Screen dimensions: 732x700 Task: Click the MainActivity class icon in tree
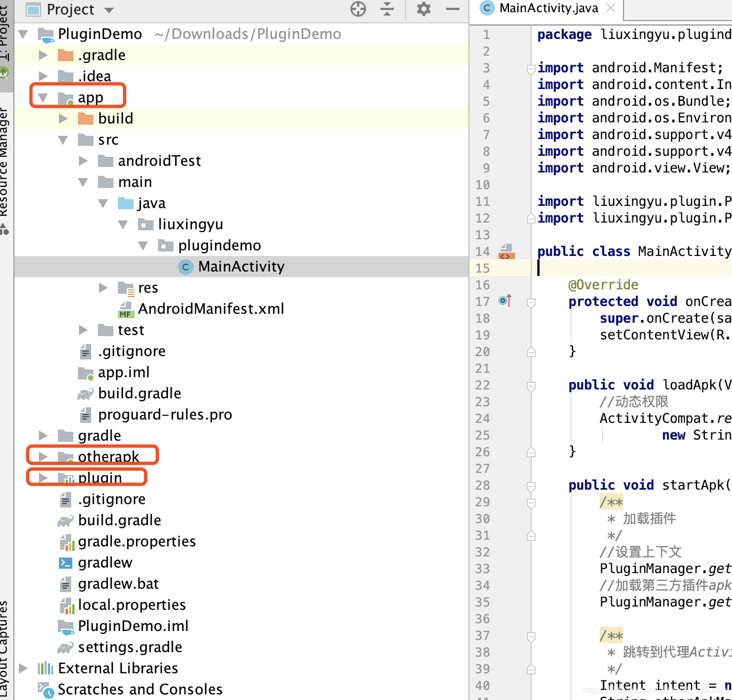(x=185, y=267)
